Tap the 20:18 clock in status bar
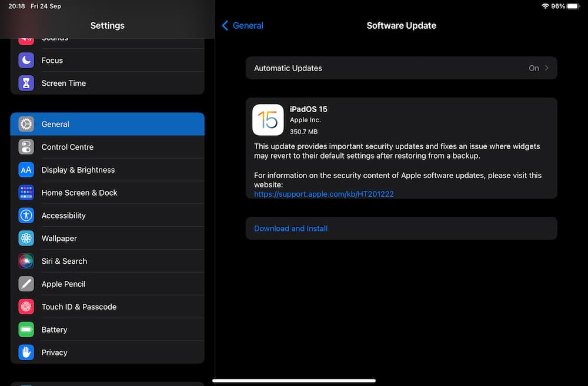The image size is (588, 386). (16, 6)
